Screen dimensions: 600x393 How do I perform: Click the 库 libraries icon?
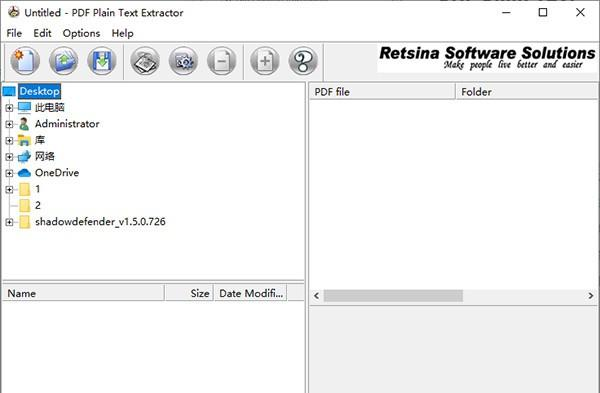[24, 140]
